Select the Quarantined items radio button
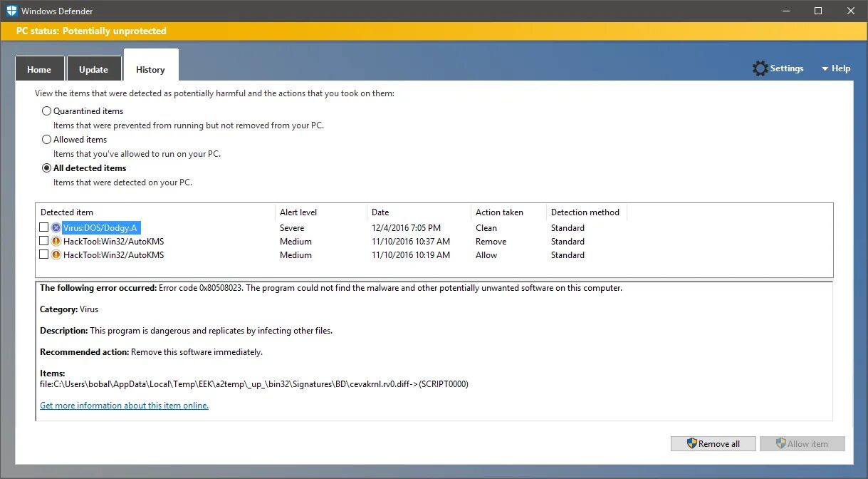 click(47, 111)
